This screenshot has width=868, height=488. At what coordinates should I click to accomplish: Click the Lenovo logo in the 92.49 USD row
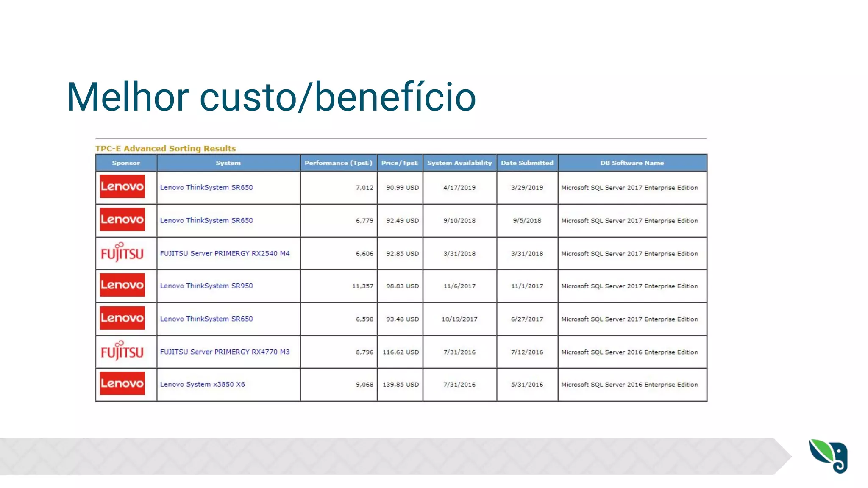(x=122, y=219)
